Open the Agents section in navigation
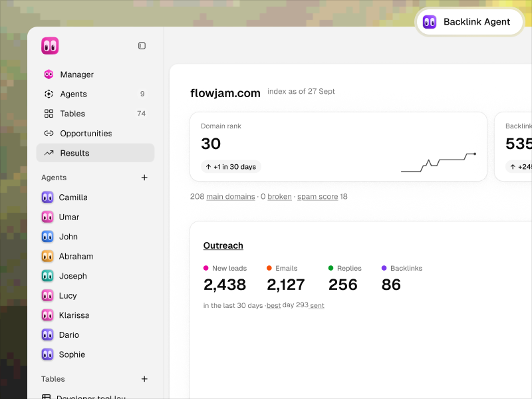Image resolution: width=532 pixels, height=399 pixels. [x=95, y=94]
